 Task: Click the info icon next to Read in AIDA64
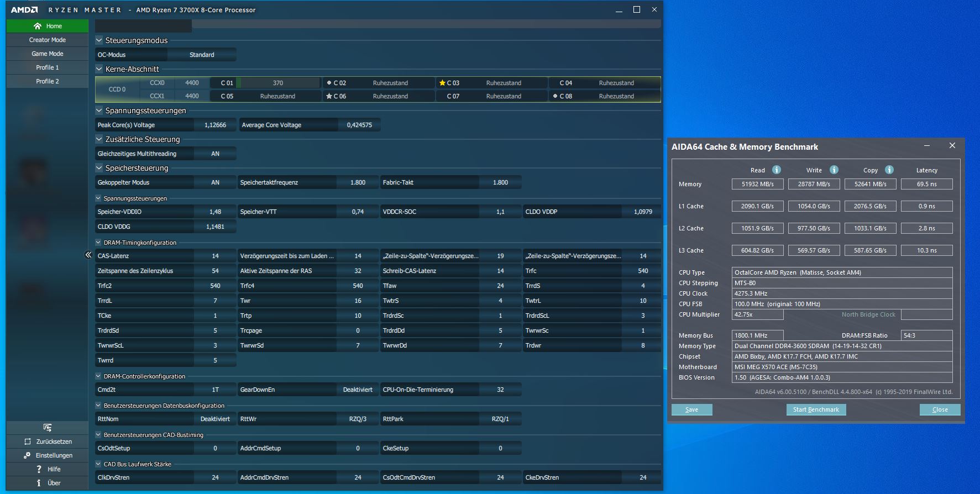777,170
